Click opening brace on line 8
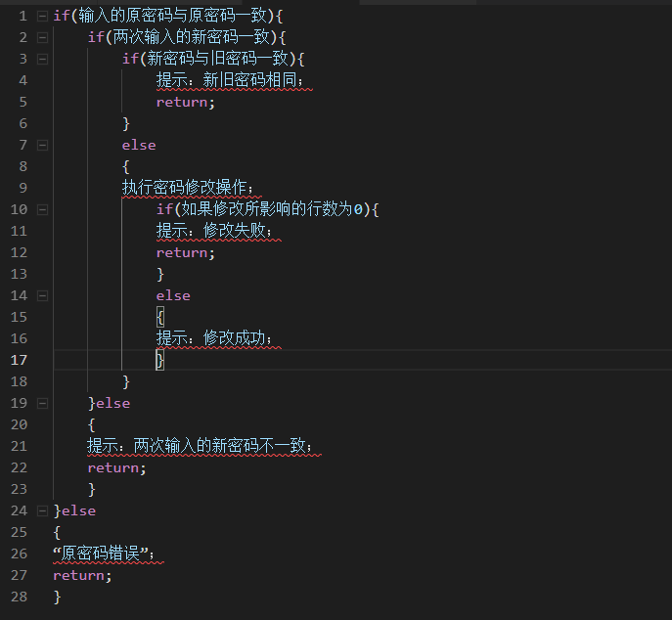Image resolution: width=672 pixels, height=620 pixels. (x=126, y=166)
